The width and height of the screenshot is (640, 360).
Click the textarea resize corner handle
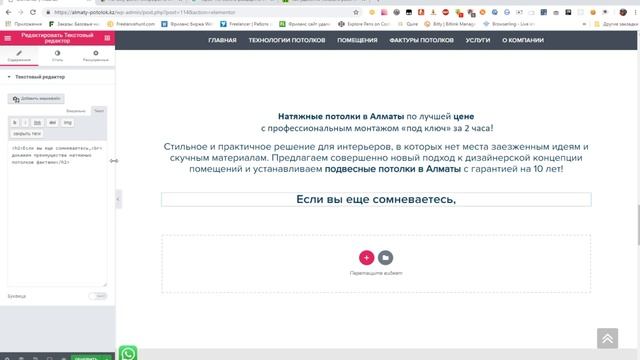(105, 284)
